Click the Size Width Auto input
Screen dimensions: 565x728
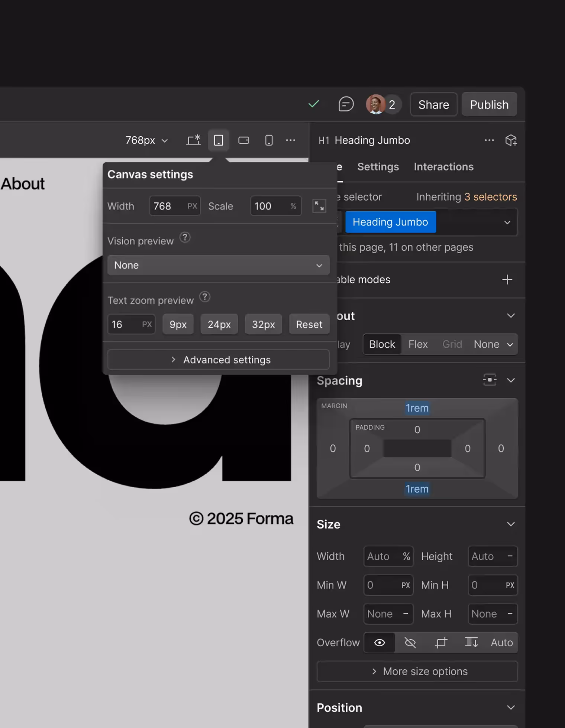pos(388,556)
